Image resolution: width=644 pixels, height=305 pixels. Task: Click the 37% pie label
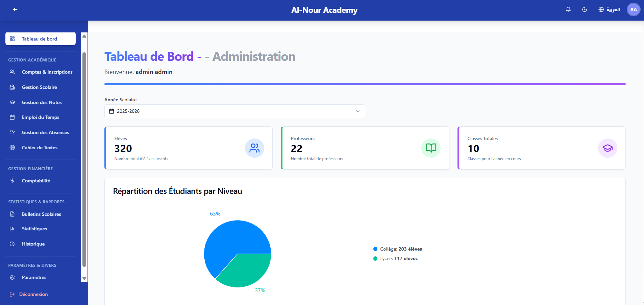click(260, 290)
